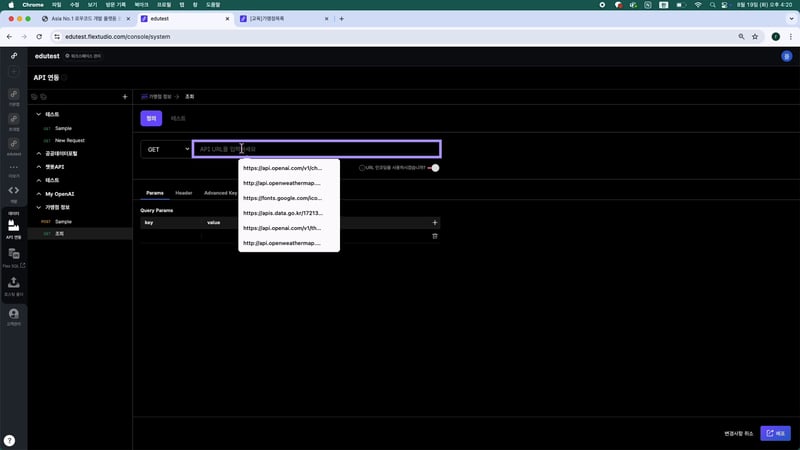Viewport: 800px width, 450px height.
Task: Collapse the 가맹점 정보 folder
Action: (x=38, y=207)
